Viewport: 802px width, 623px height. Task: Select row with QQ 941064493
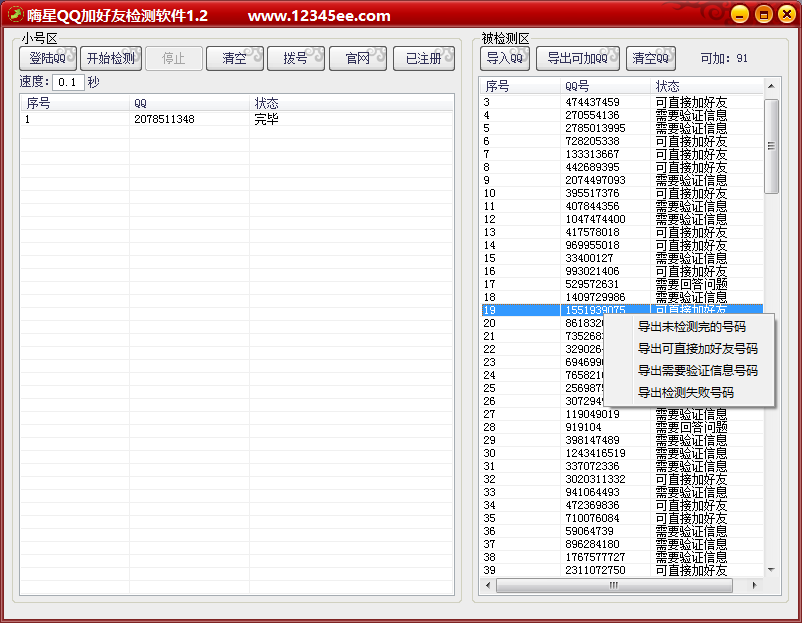pos(622,492)
